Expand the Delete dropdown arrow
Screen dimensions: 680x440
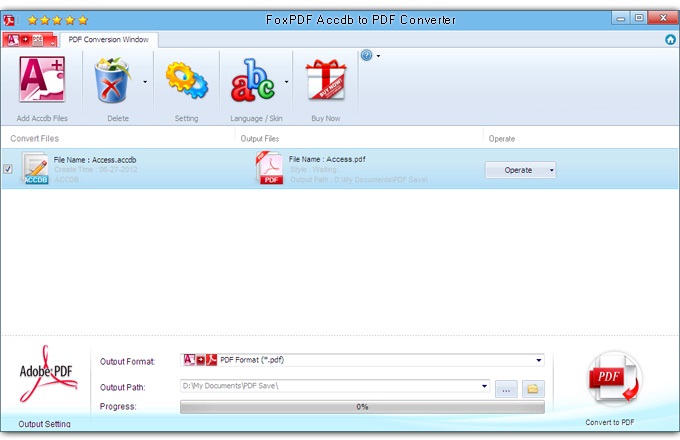145,81
